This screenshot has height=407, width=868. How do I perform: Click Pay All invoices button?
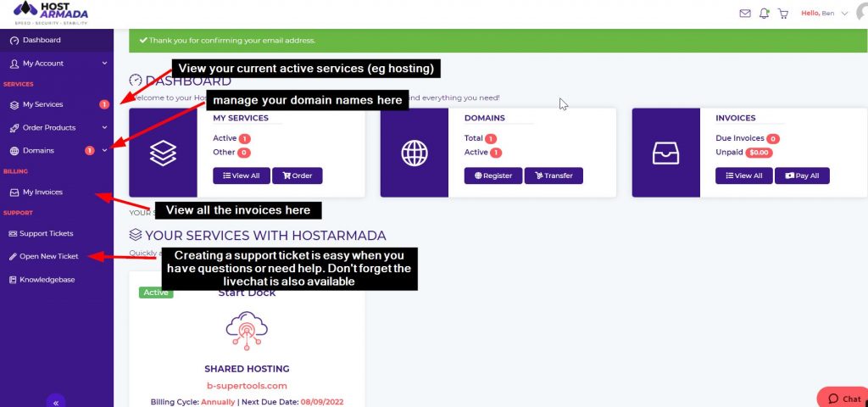tap(802, 176)
